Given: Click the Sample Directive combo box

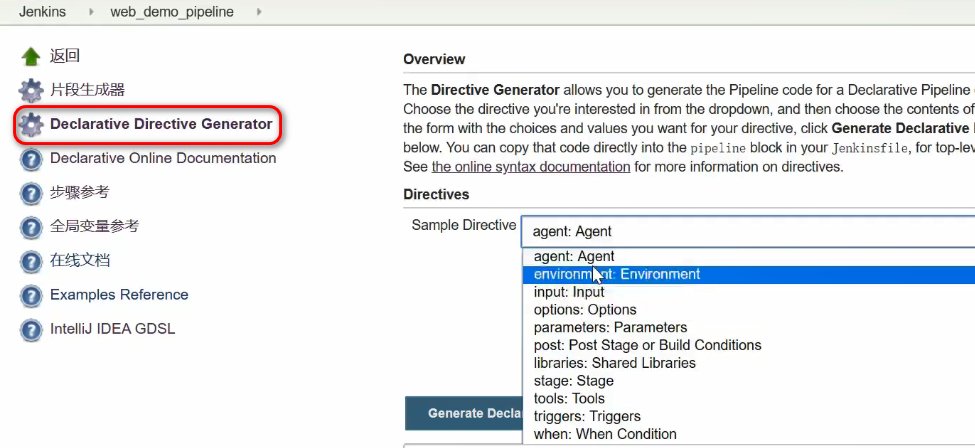Looking at the screenshot, I should (x=748, y=231).
